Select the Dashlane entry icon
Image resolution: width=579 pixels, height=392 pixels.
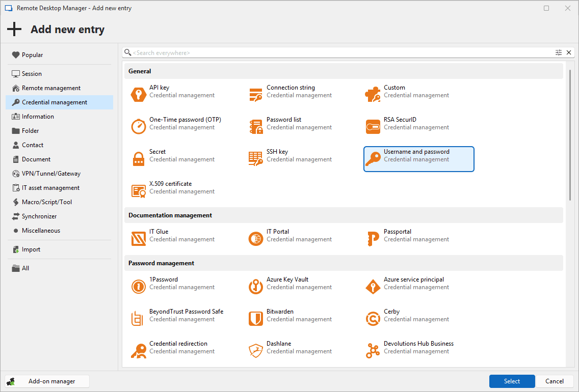click(x=256, y=351)
